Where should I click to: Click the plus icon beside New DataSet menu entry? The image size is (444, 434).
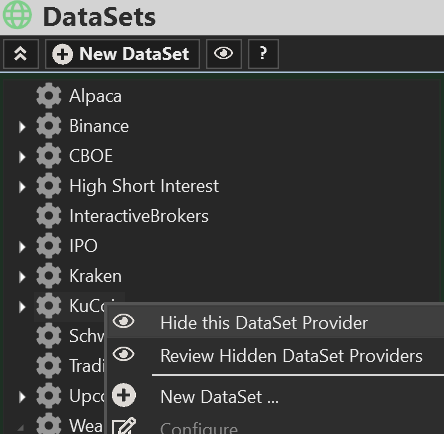pyautogui.click(x=124, y=395)
